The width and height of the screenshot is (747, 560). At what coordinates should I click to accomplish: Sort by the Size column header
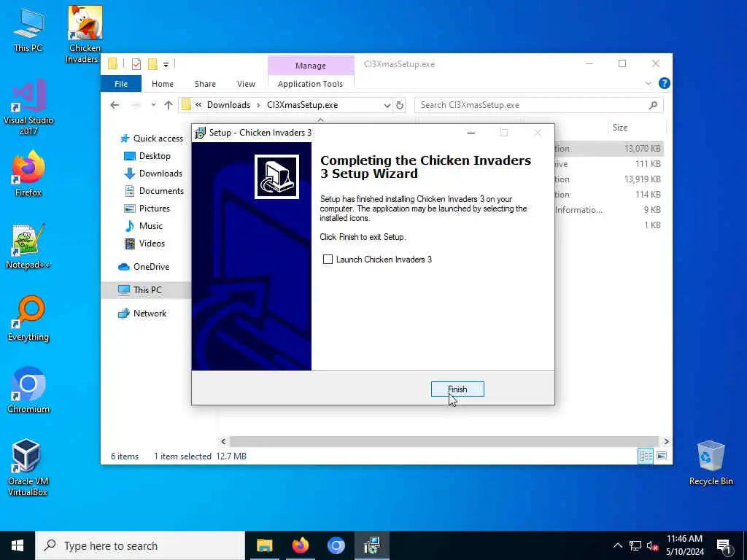620,128
